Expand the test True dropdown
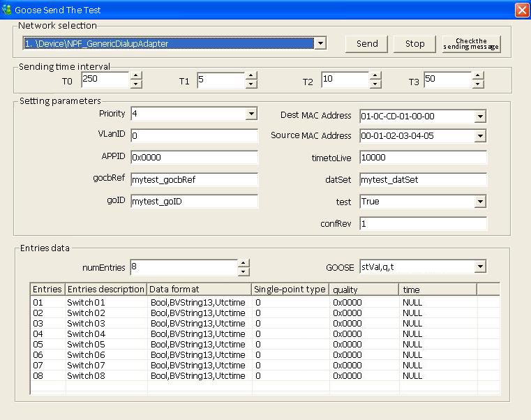 tap(479, 202)
